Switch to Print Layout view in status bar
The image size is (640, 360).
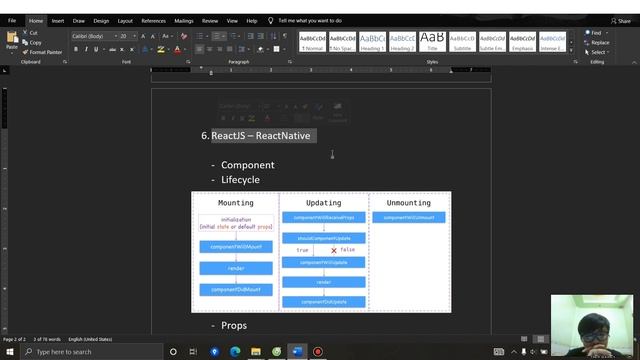(x=541, y=339)
